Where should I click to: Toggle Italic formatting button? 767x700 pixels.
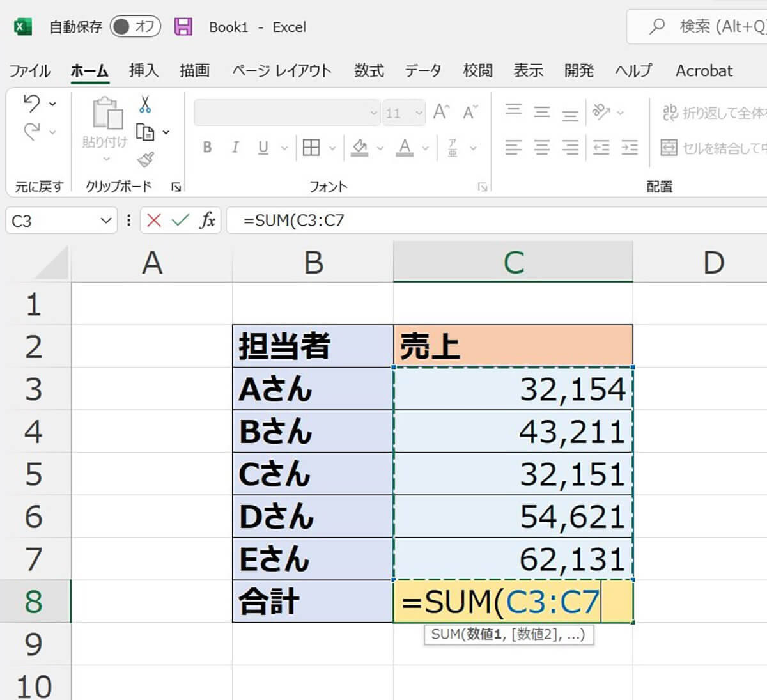[x=235, y=148]
